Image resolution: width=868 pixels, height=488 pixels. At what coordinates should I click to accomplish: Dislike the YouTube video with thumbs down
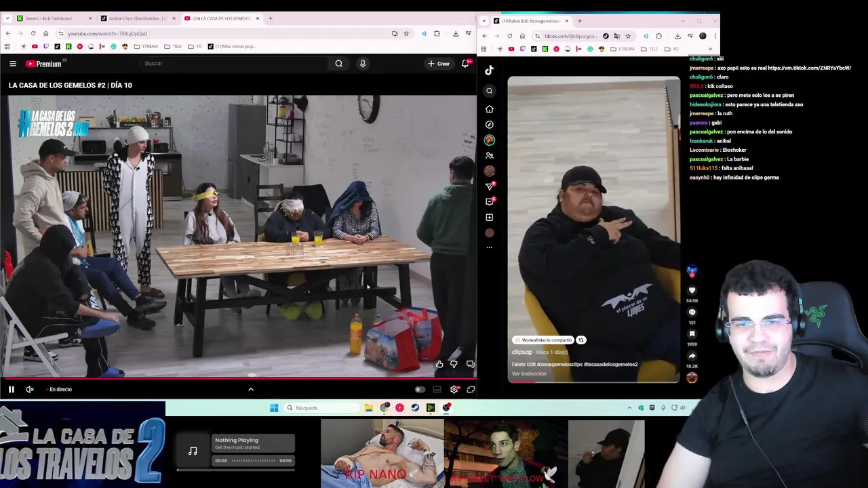coord(454,364)
